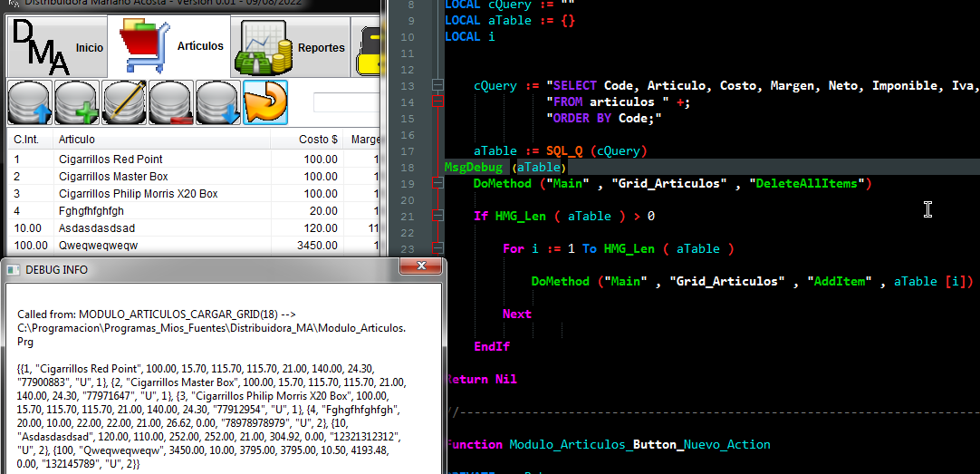The height and width of the screenshot is (474, 980).
Task: Click line number 16 in the gutter
Action: coord(407,135)
